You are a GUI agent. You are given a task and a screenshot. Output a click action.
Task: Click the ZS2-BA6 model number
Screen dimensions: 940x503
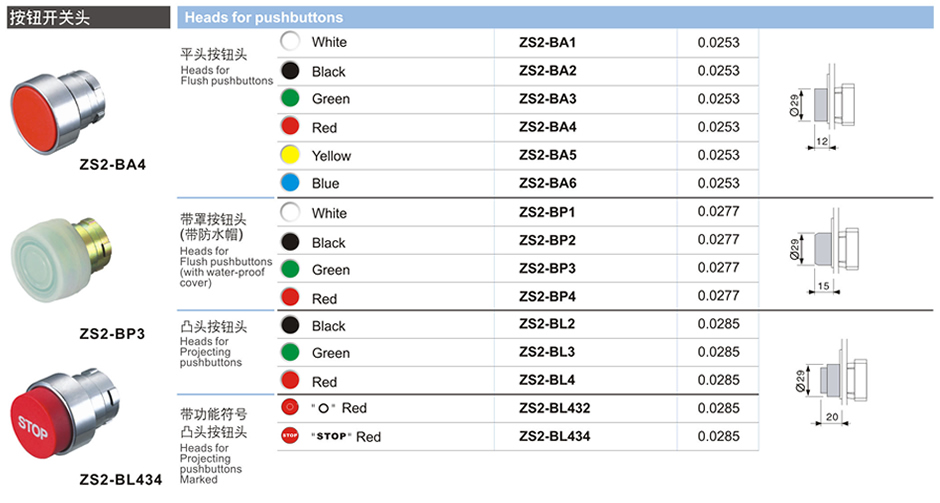point(548,183)
